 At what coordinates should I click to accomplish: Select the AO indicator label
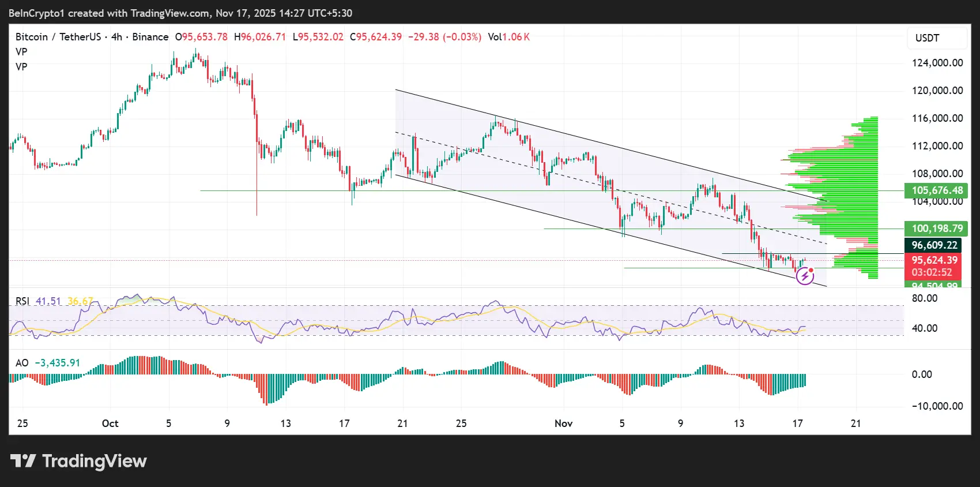pyautogui.click(x=22, y=363)
